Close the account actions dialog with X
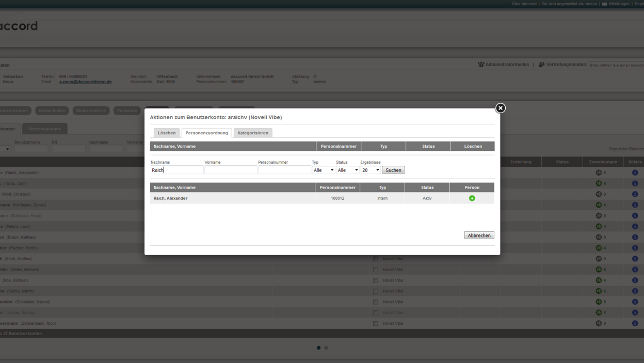The height and width of the screenshot is (363, 644). coord(500,108)
